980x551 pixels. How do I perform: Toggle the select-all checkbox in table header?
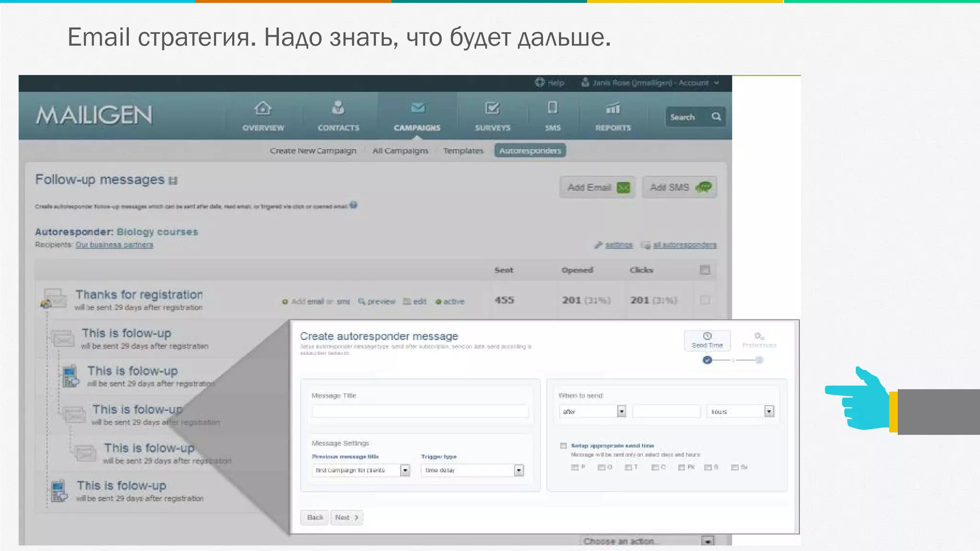point(704,270)
